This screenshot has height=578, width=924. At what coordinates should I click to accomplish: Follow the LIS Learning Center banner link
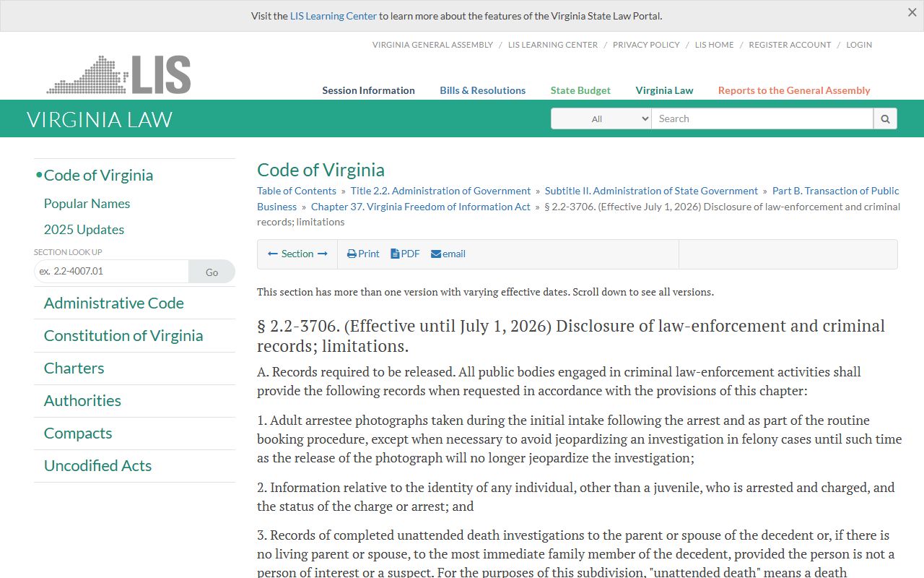[x=334, y=16]
